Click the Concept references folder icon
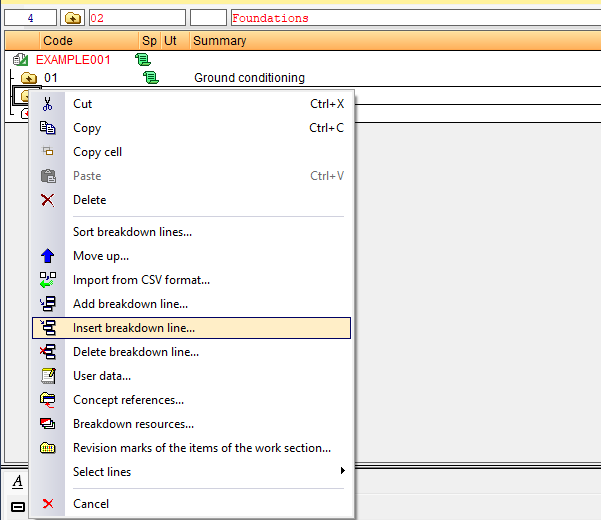 (x=48, y=400)
